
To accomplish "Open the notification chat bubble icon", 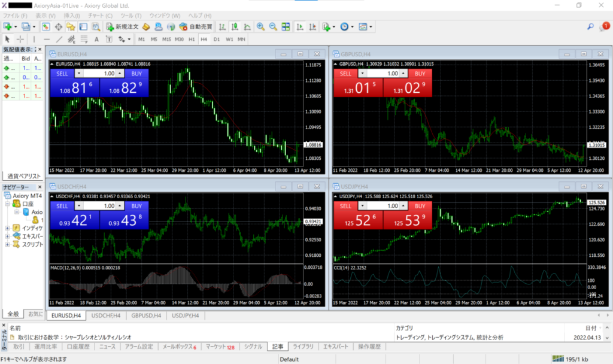I will pos(604,26).
